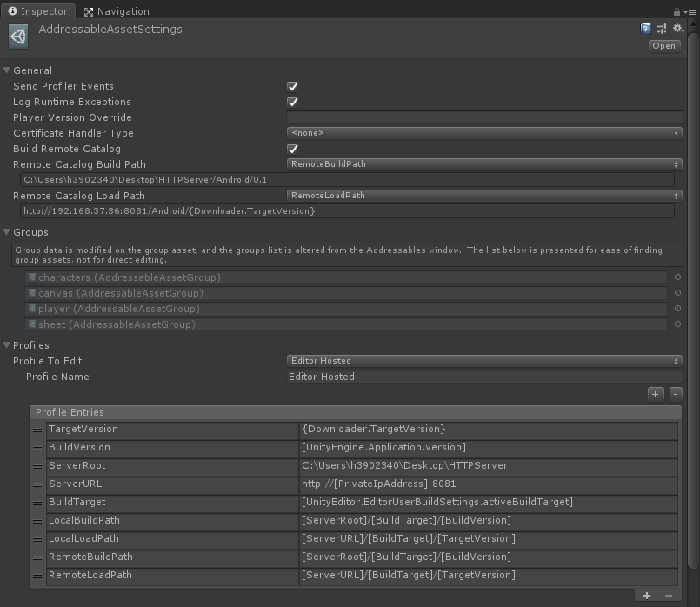Switch to the Navigation tab

pyautogui.click(x=117, y=11)
